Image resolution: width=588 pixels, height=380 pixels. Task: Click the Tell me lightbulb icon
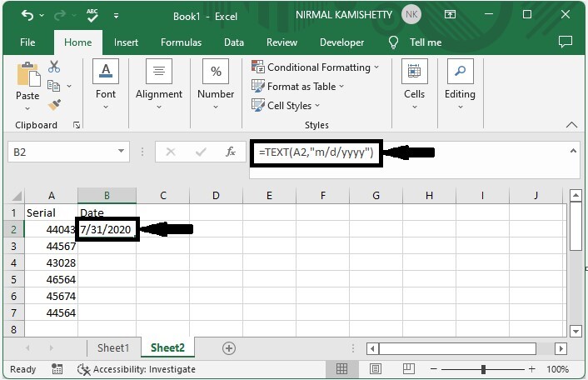coord(393,42)
